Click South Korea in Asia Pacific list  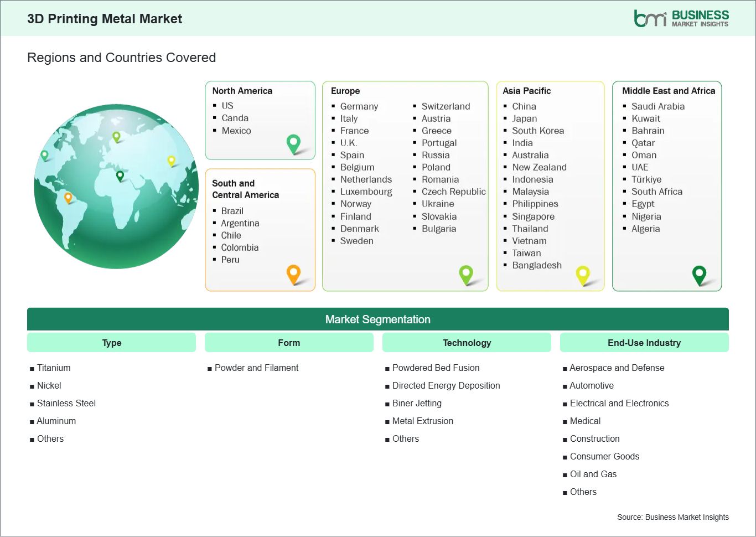coord(538,131)
